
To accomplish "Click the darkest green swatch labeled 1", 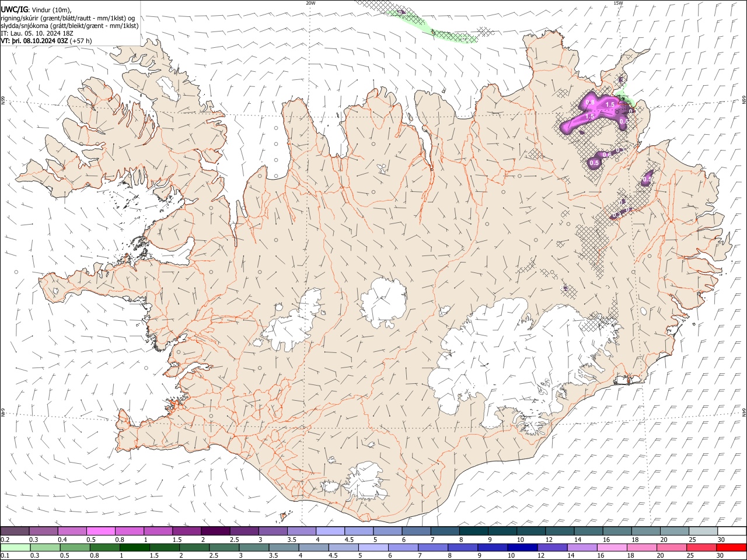I will coord(134,547).
